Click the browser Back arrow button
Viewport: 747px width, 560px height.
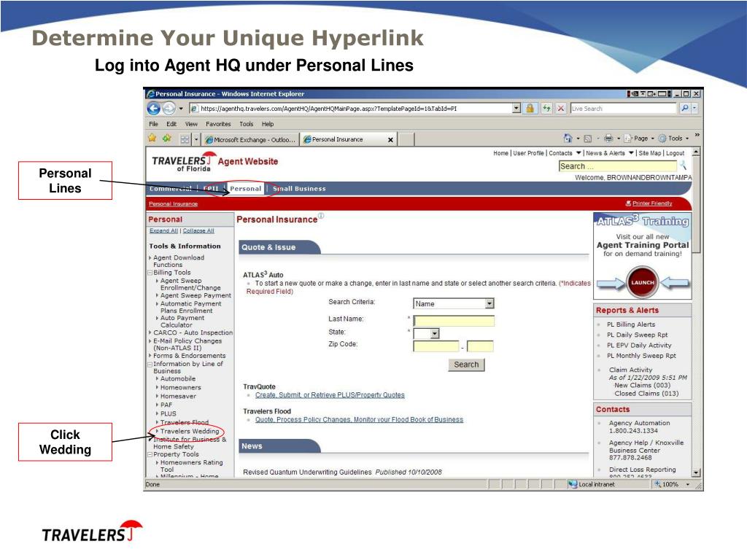coord(153,109)
